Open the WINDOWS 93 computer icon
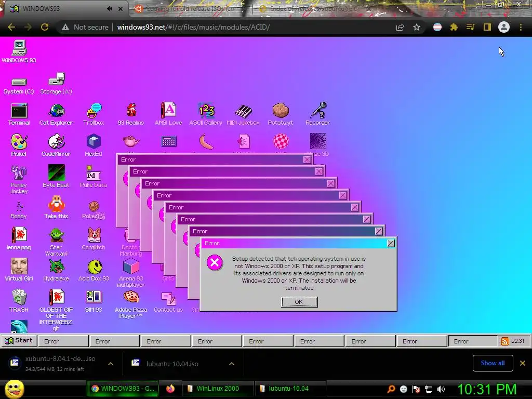The image size is (532, 399). point(19,51)
